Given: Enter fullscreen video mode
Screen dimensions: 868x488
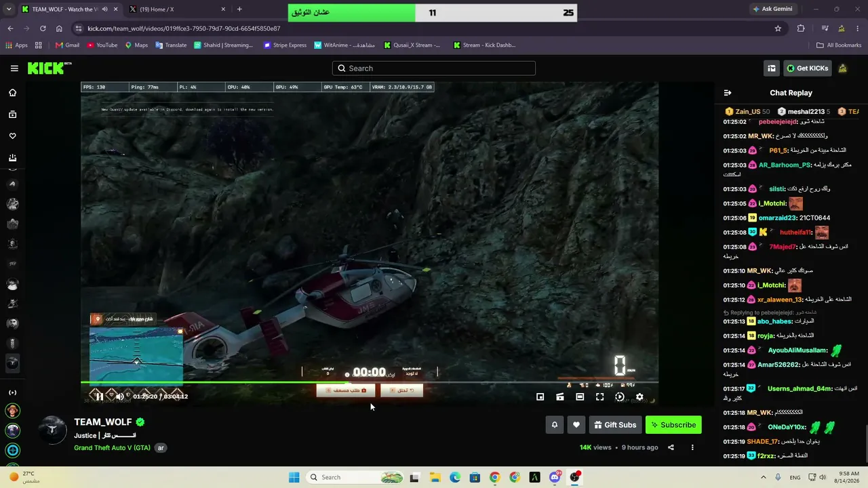Looking at the screenshot, I should [599, 397].
